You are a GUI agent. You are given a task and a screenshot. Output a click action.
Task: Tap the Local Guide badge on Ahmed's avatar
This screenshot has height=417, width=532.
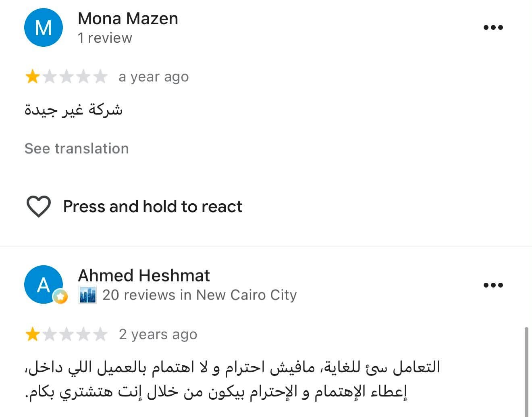[60, 297]
